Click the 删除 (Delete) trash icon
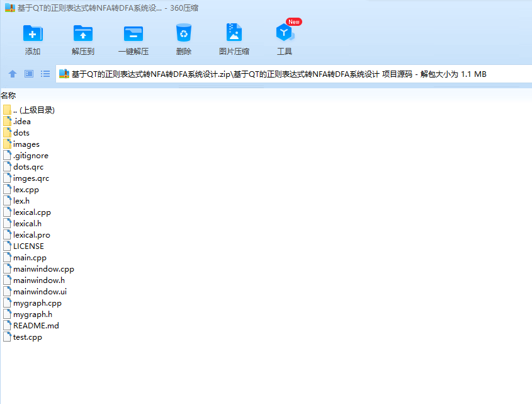This screenshot has width=532, height=404. coord(184,33)
